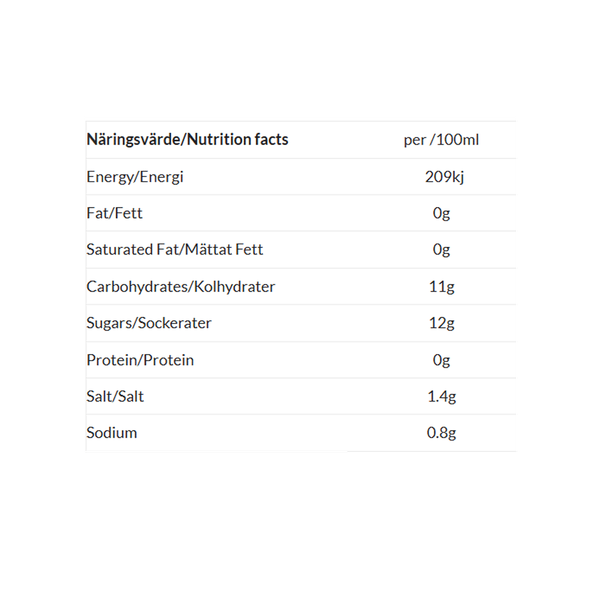Select the 12g sugars value
Screen dimensions: 600x600
[x=441, y=323]
